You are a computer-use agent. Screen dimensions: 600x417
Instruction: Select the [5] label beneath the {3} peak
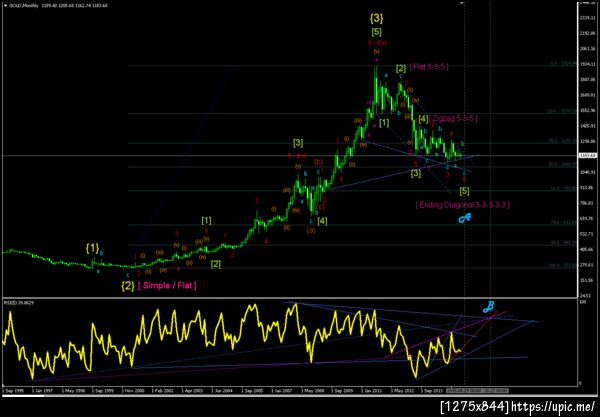pos(376,32)
